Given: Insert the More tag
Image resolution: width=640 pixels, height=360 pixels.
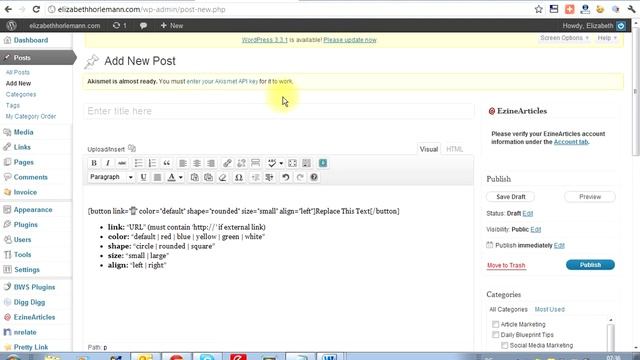Looking at the screenshot, I should click(x=256, y=163).
